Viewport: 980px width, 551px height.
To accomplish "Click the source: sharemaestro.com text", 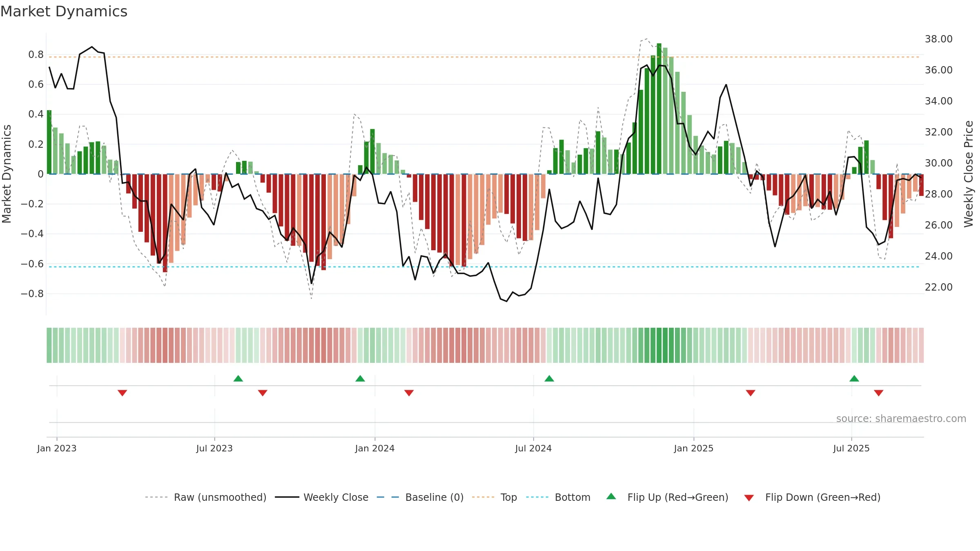I will coord(901,418).
